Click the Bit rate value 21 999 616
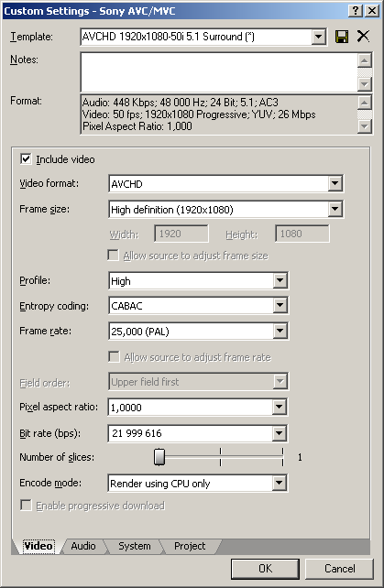The image size is (384, 588). point(137,433)
